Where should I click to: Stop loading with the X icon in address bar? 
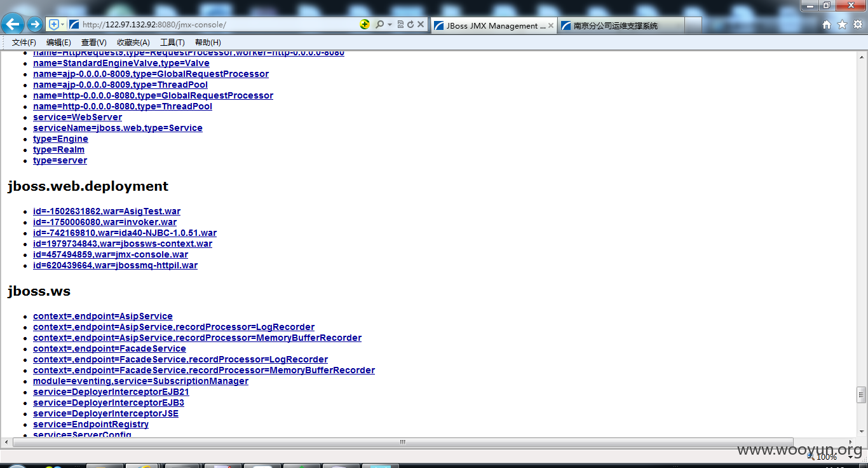pos(421,24)
